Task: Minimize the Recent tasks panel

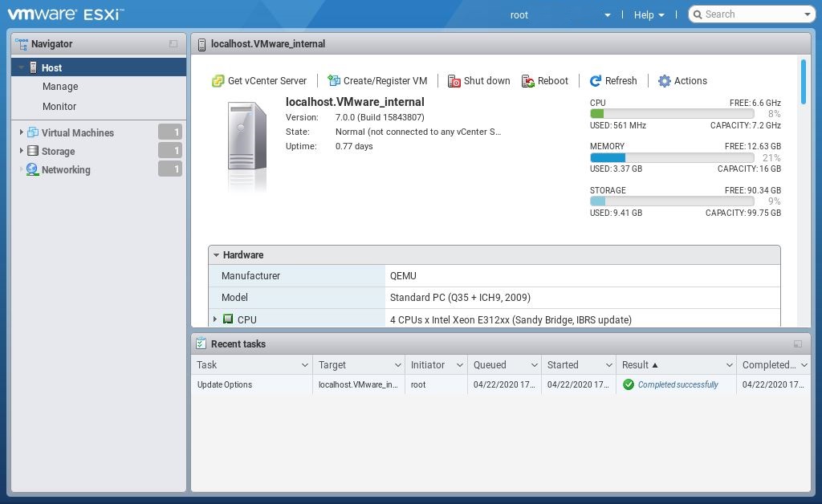Action: [x=797, y=344]
